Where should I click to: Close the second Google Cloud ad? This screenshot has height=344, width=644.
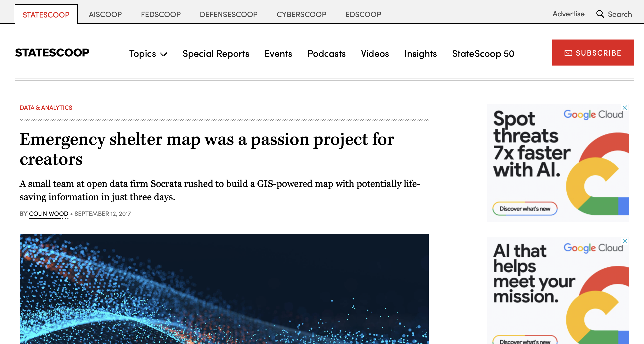[x=625, y=241]
